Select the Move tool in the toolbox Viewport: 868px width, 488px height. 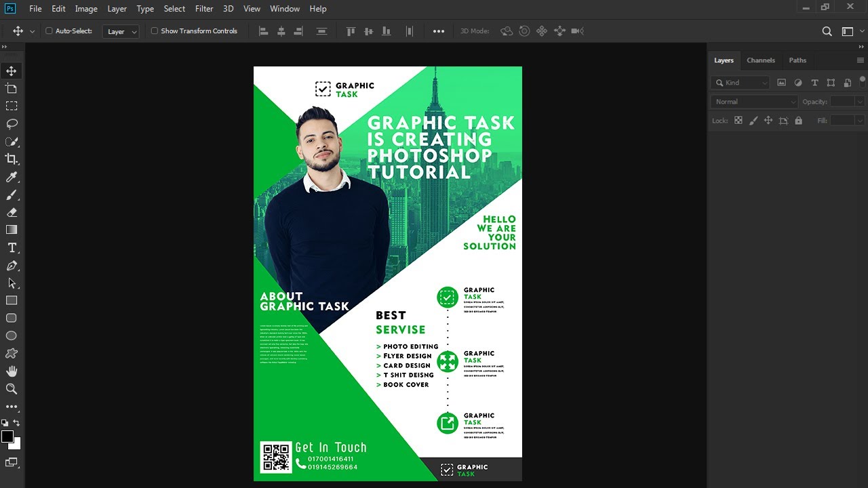click(12, 71)
